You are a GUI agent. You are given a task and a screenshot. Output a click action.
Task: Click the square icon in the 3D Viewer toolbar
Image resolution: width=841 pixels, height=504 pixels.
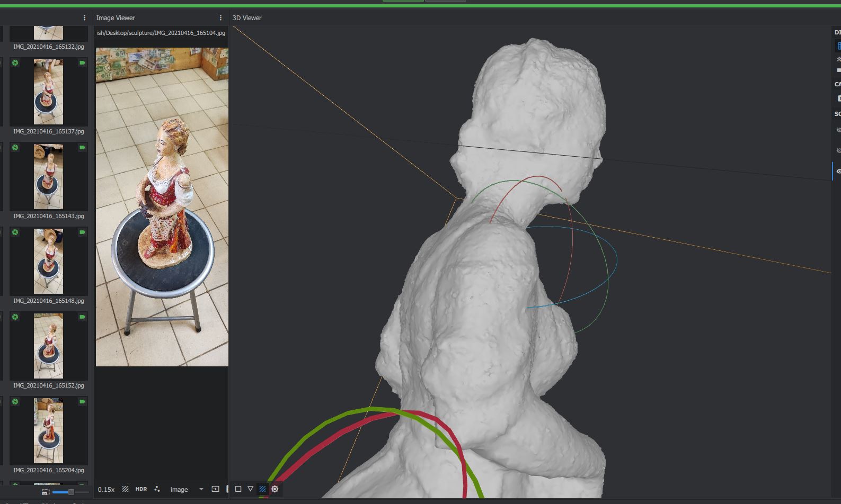238,489
